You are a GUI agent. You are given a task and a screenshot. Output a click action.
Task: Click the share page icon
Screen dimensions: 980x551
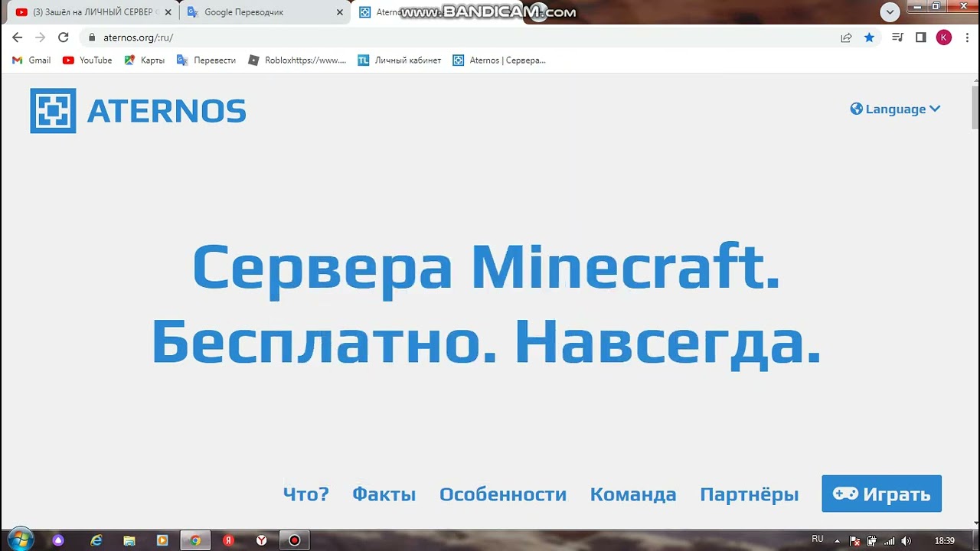pyautogui.click(x=846, y=37)
